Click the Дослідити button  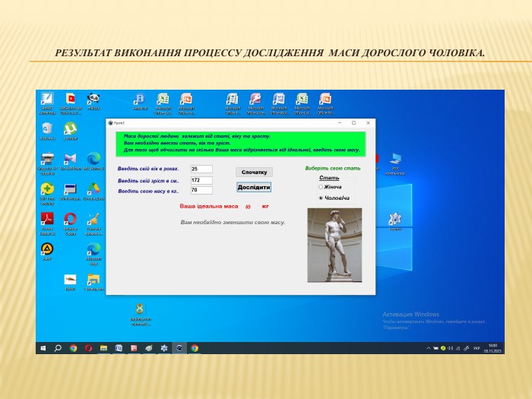[x=254, y=187]
